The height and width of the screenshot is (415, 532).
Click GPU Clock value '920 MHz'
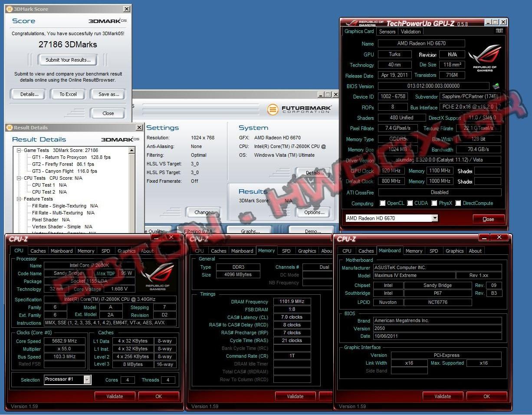click(391, 171)
